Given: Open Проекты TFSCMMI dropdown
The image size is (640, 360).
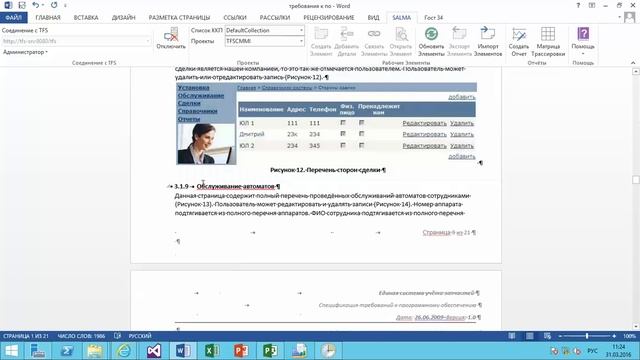Looking at the screenshot, I should [x=301, y=41].
